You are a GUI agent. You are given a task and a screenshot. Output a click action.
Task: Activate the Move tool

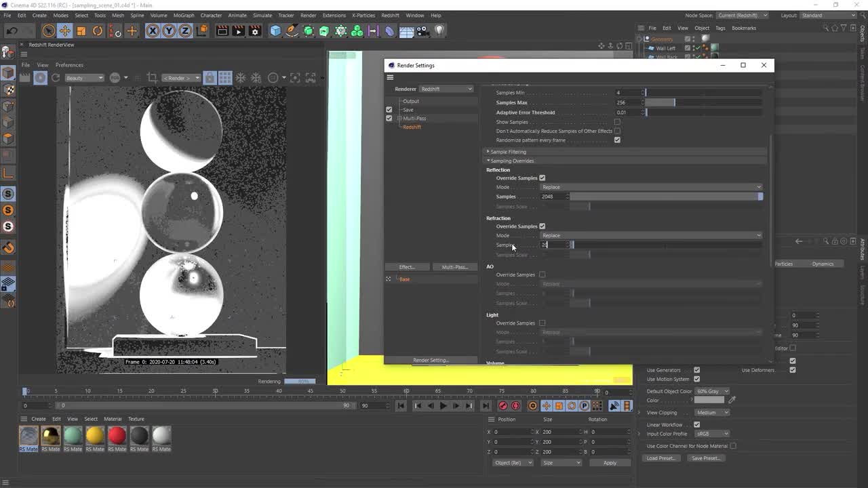[x=65, y=30]
